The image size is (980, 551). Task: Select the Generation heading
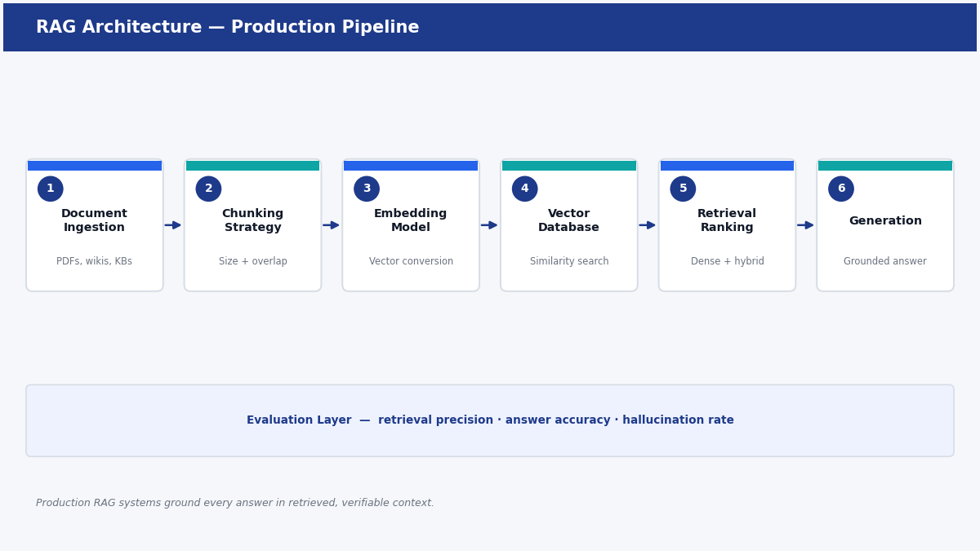(x=885, y=221)
